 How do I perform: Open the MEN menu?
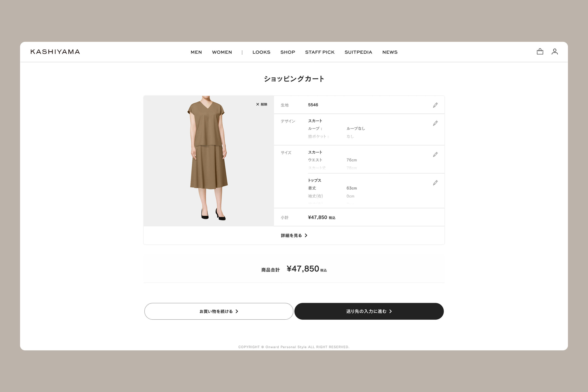click(196, 52)
